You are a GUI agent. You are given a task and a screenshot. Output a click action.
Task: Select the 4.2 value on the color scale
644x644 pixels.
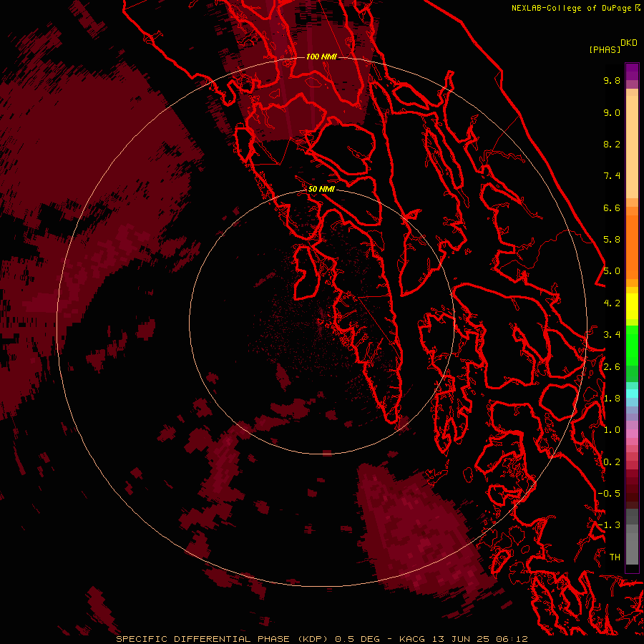(612, 303)
